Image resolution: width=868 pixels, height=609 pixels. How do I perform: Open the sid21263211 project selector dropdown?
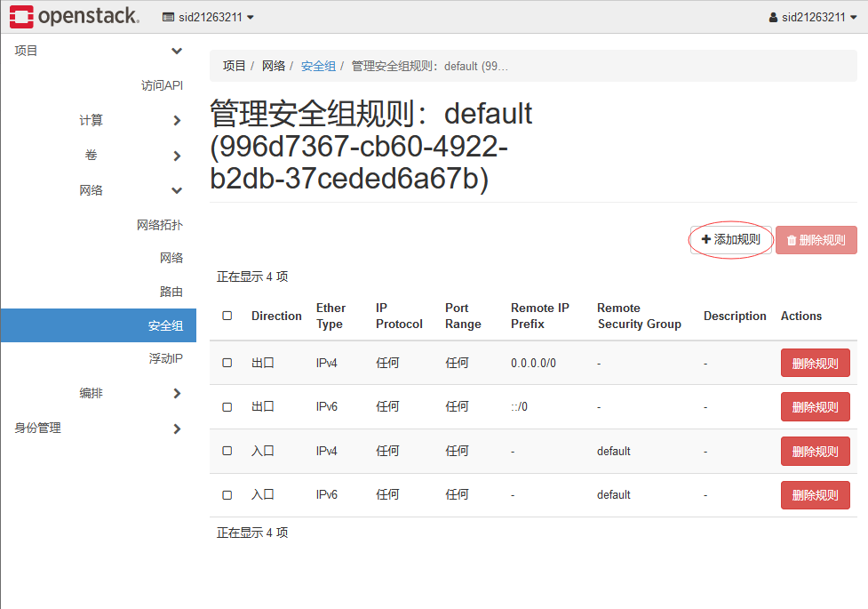pyautogui.click(x=208, y=17)
